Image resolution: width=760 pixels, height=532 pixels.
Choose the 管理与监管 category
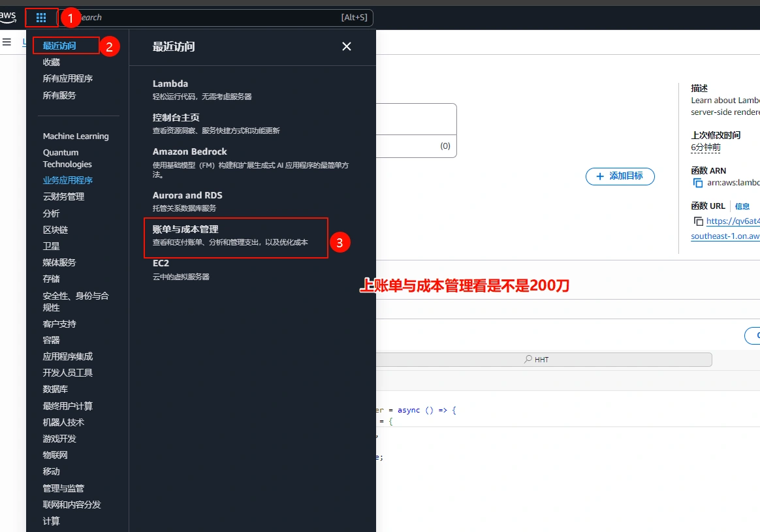63,488
